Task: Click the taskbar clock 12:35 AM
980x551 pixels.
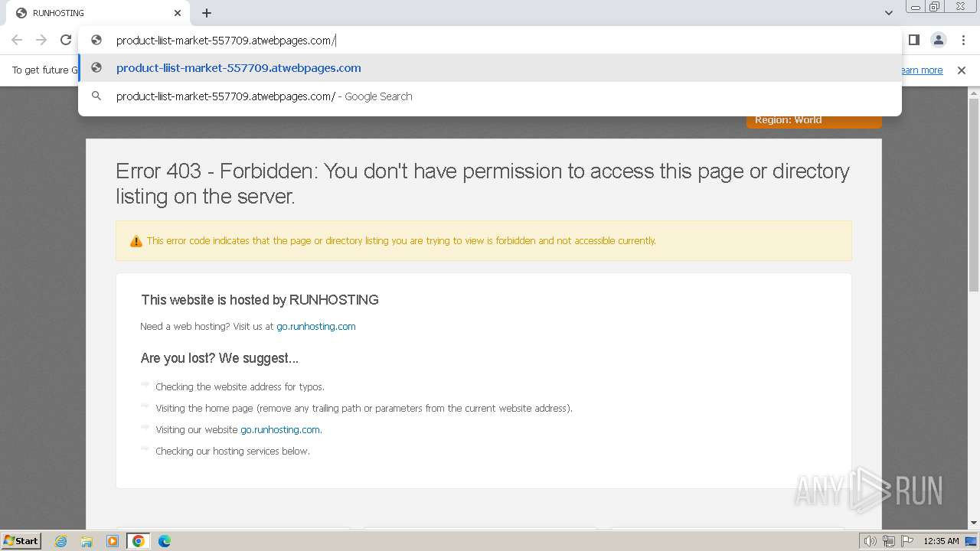Action: pos(941,541)
